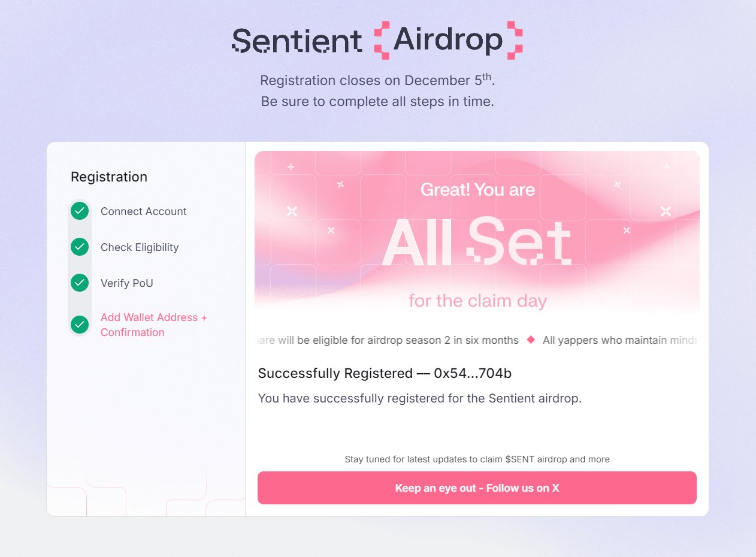The height and width of the screenshot is (557, 756).
Task: Click the green checkmark beside Check Eligibility
Action: (80, 247)
